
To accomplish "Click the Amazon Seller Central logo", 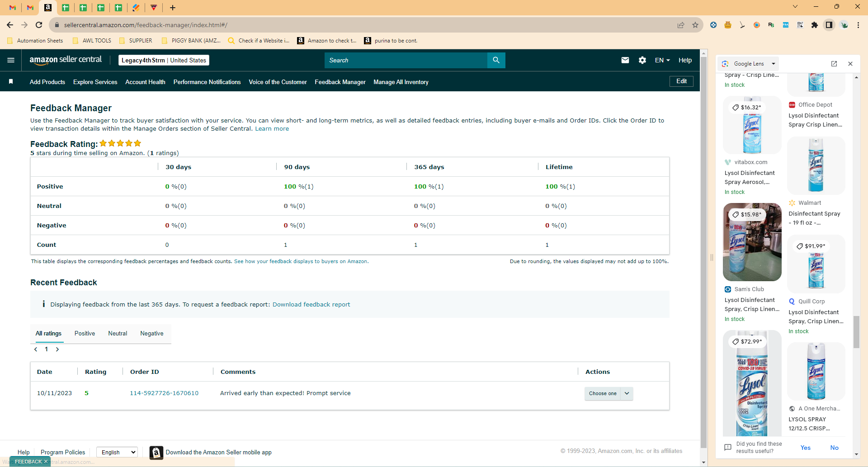I will click(66, 60).
